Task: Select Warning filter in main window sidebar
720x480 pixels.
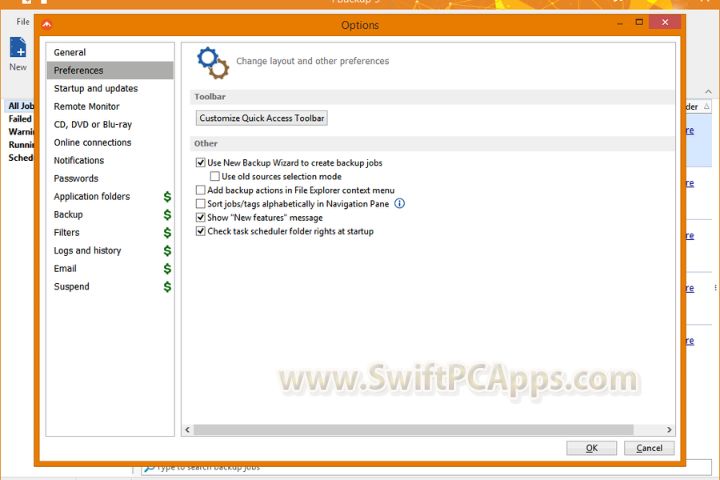Action: [21, 132]
